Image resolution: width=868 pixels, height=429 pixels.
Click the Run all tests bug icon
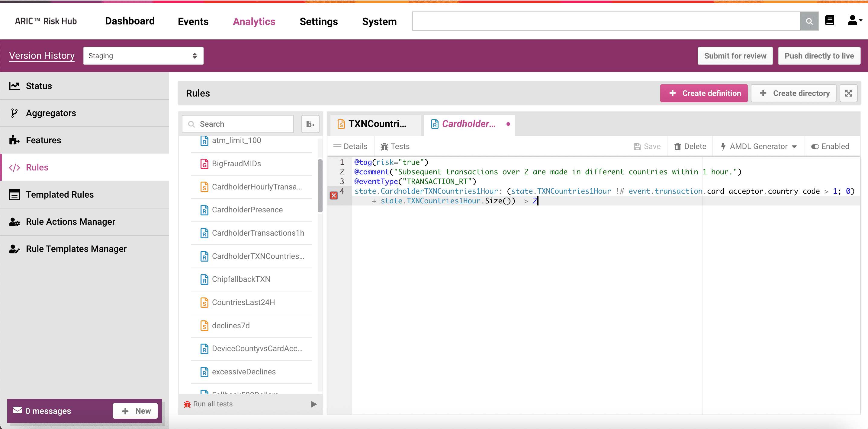(187, 404)
